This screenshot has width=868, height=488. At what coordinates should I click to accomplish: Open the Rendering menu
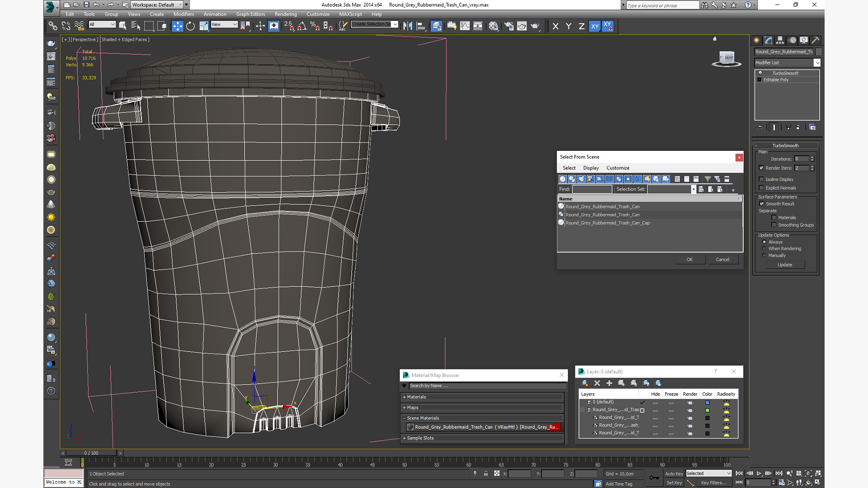coord(285,14)
